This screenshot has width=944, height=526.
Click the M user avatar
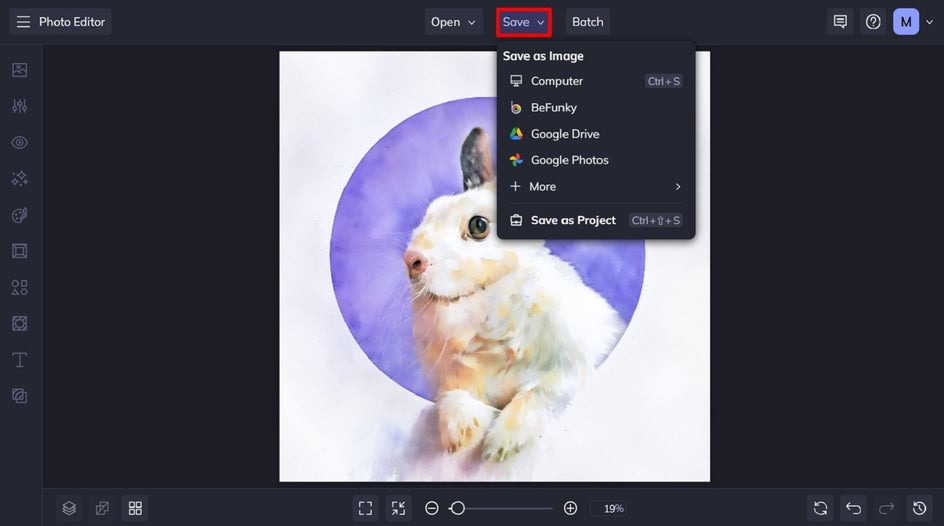pos(906,22)
